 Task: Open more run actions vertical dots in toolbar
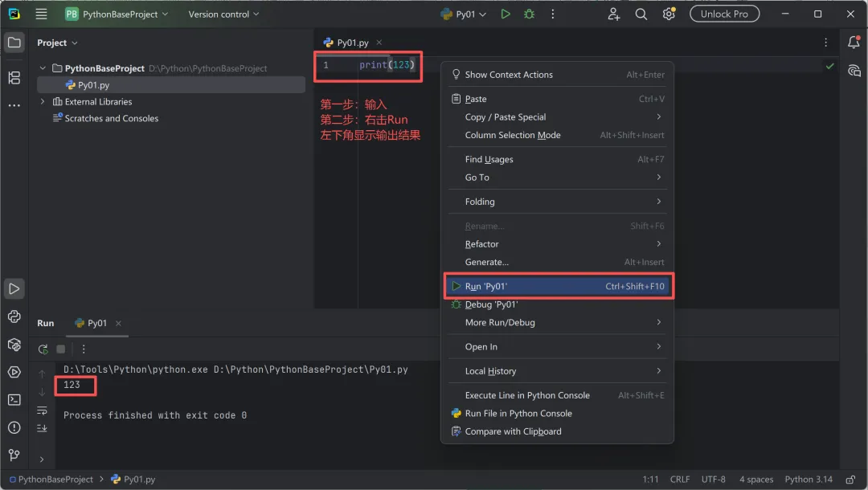pyautogui.click(x=552, y=14)
